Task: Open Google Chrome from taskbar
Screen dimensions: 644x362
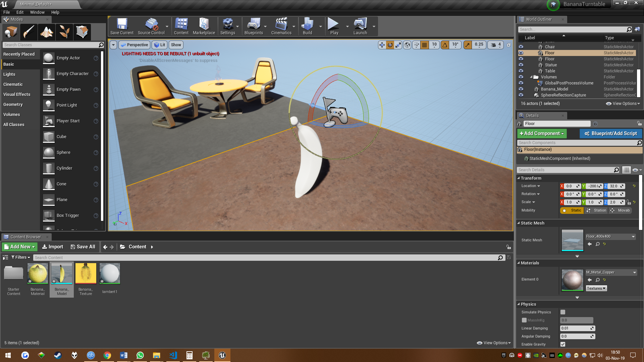Action: 107,355
